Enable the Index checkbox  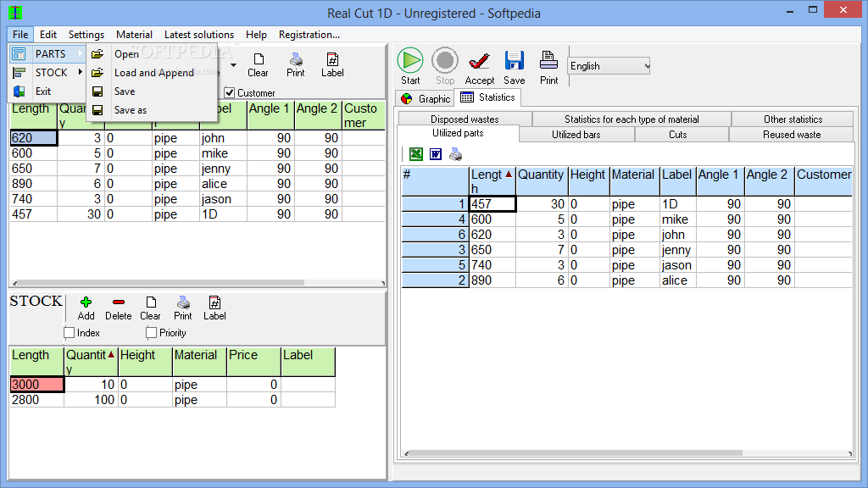[70, 332]
